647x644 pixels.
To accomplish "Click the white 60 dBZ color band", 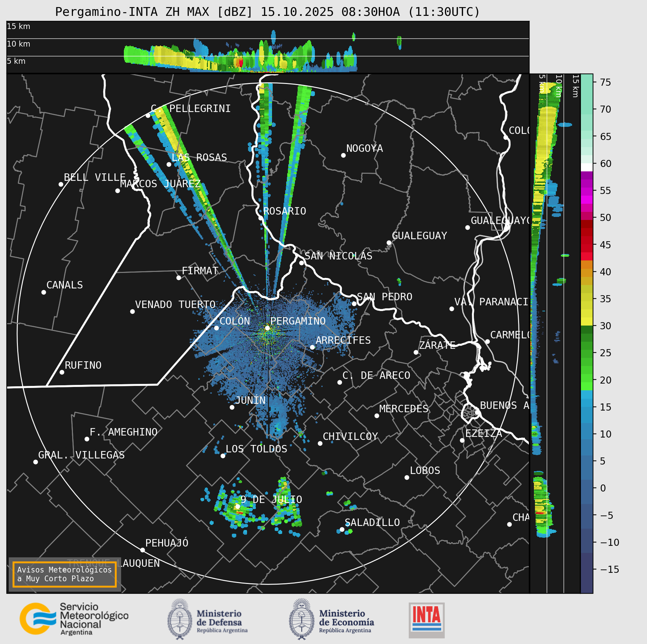I will click(x=587, y=167).
